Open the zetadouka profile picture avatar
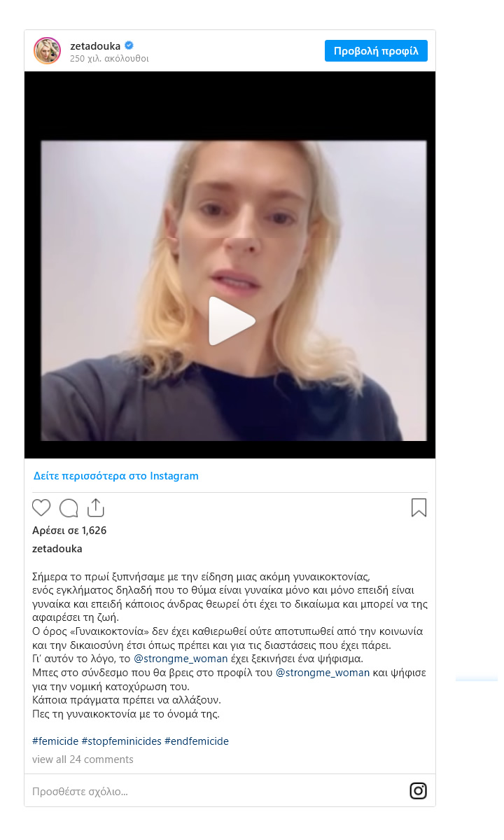The image size is (504, 840). pos(48,50)
